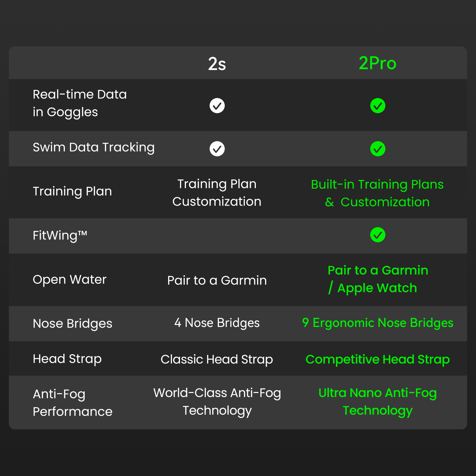Click Built-in Training Plans & Customization text
Screen dimensions: 476x476
(x=377, y=193)
